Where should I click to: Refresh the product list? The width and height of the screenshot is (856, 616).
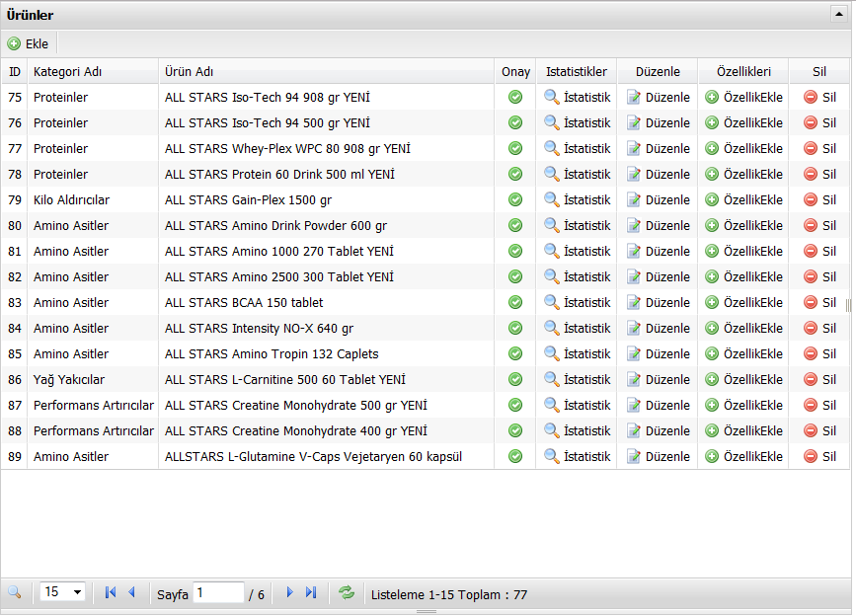[347, 592]
